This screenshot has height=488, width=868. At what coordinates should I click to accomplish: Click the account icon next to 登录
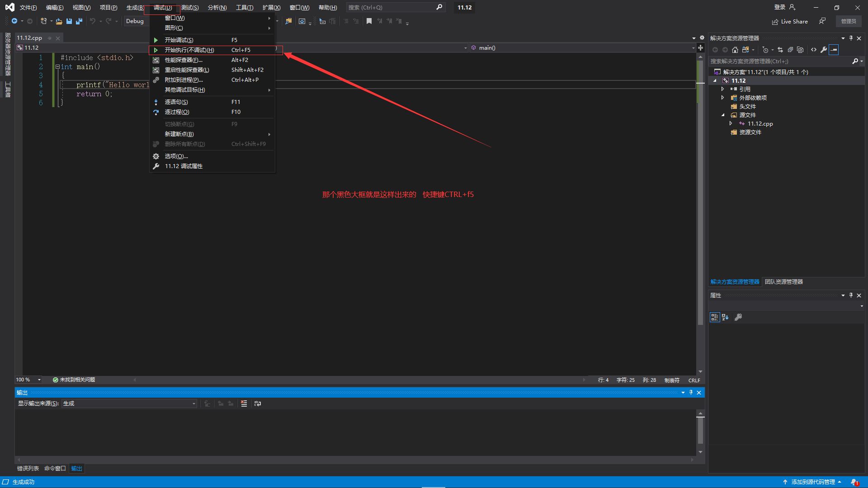point(792,7)
